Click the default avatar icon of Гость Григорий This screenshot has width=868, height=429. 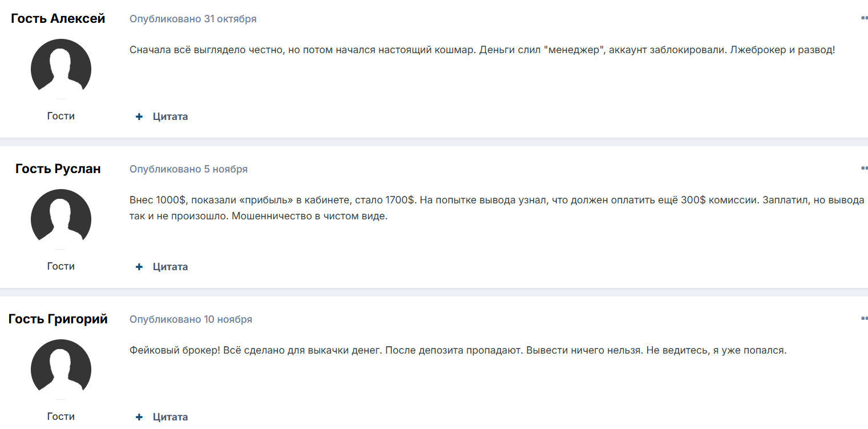(60, 368)
